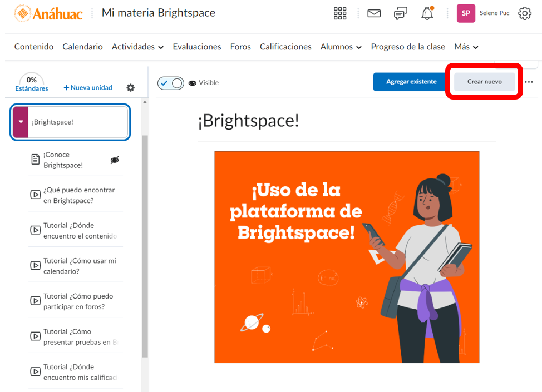542x392 pixels.
Task: Open the subscription alerts chat icon
Action: (400, 13)
